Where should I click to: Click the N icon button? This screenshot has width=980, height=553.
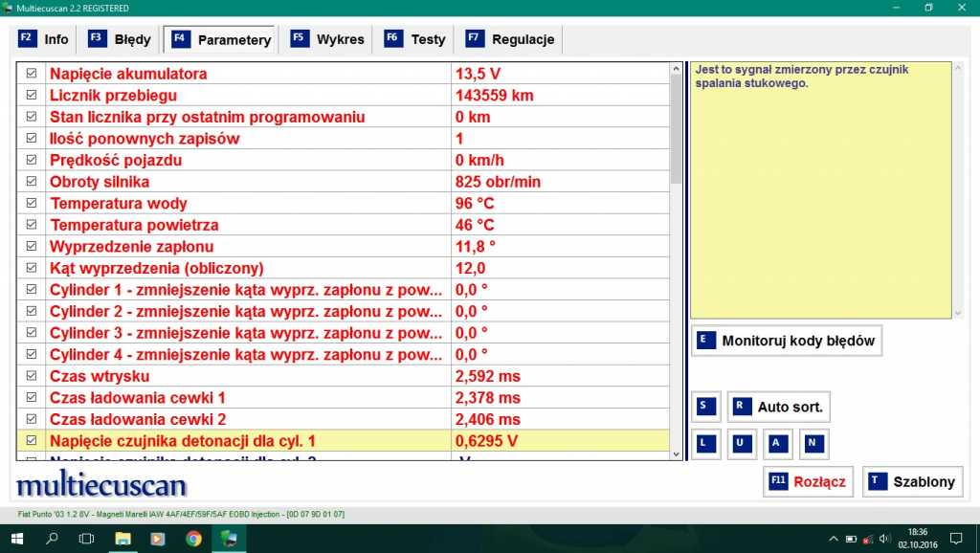pyautogui.click(x=813, y=443)
